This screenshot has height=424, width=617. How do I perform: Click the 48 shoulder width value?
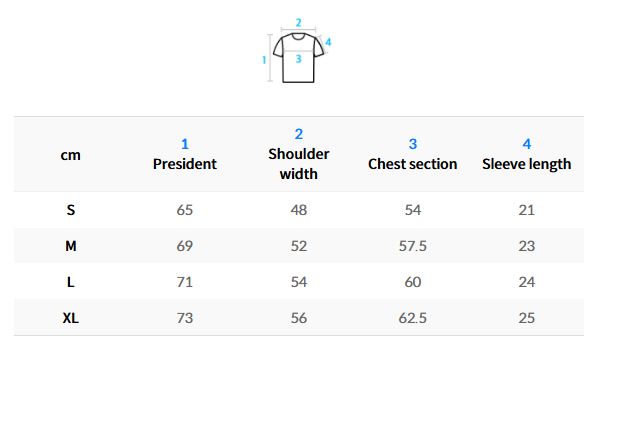(x=299, y=210)
